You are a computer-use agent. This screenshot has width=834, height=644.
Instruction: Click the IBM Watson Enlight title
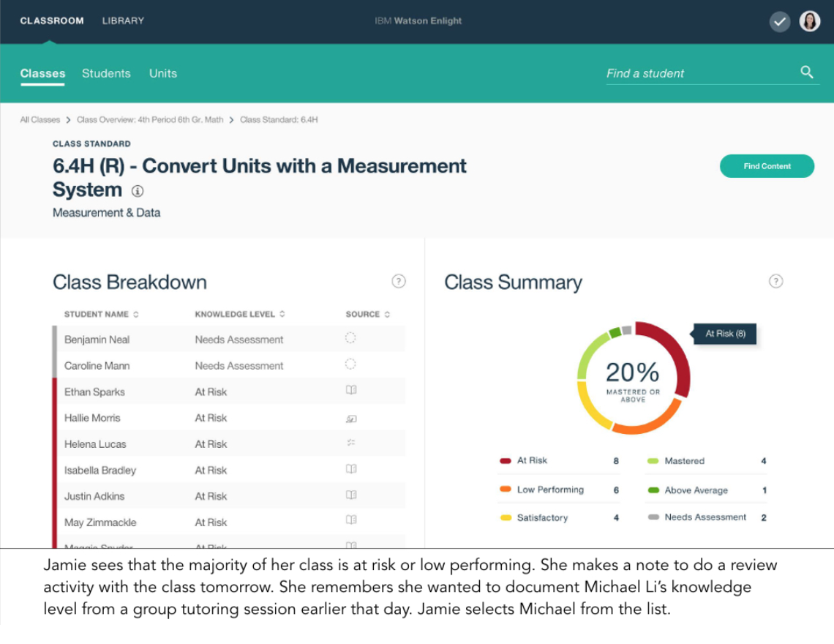point(418,20)
